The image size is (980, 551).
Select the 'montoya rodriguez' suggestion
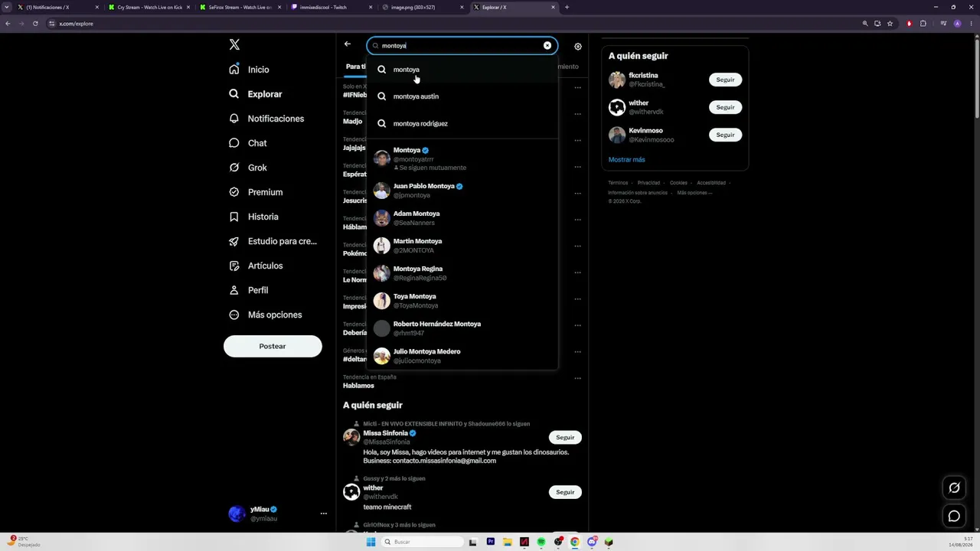(462, 123)
